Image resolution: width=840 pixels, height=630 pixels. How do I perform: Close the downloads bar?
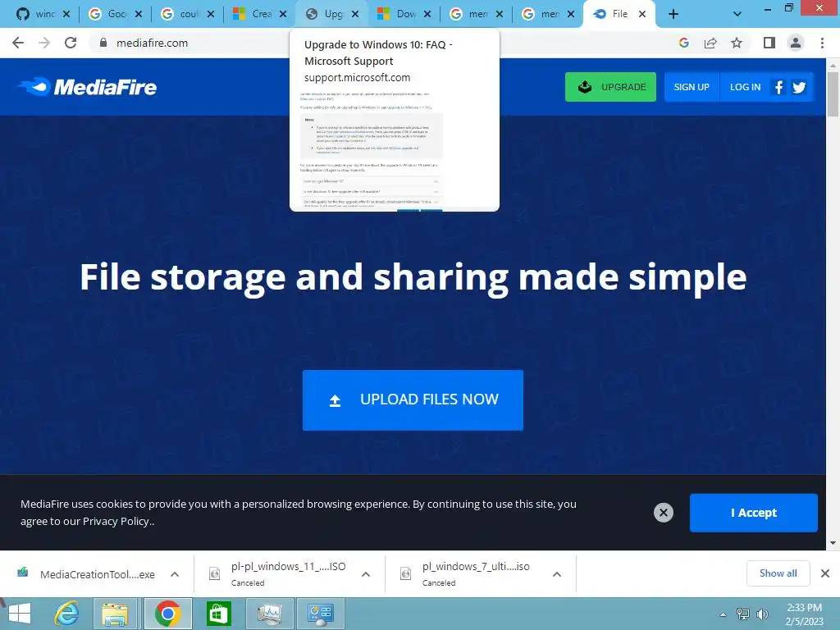point(825,573)
